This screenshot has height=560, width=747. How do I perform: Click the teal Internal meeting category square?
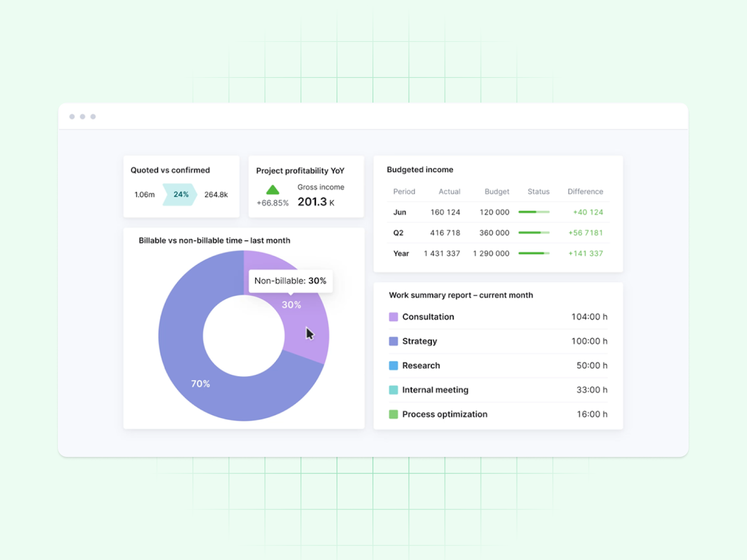393,390
